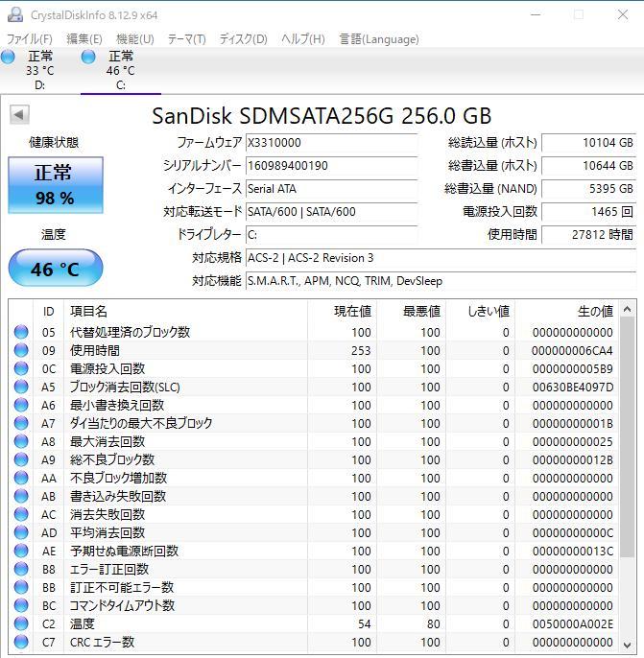
Task: Click the standard field ACS-2 Revision 3
Action: click(441, 258)
